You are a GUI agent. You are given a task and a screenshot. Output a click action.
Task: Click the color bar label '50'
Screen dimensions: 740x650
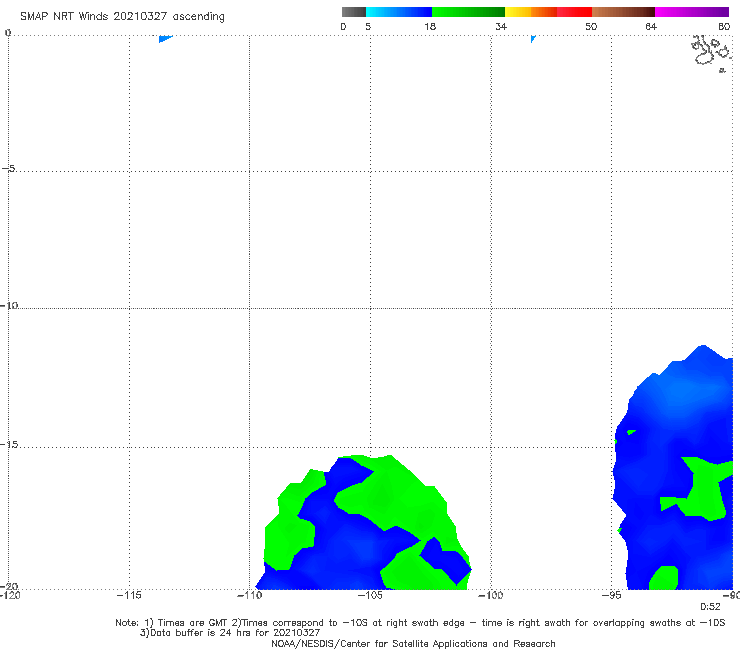coord(591,26)
